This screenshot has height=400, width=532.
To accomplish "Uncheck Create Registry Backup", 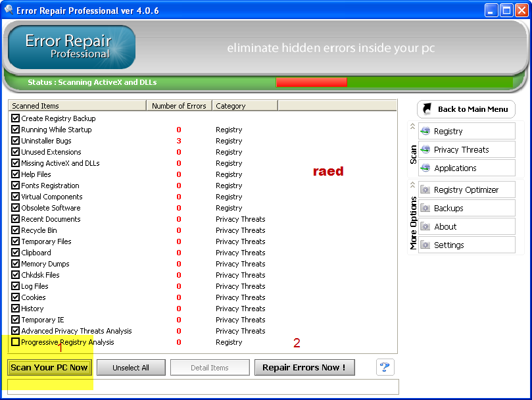I will 15,118.
